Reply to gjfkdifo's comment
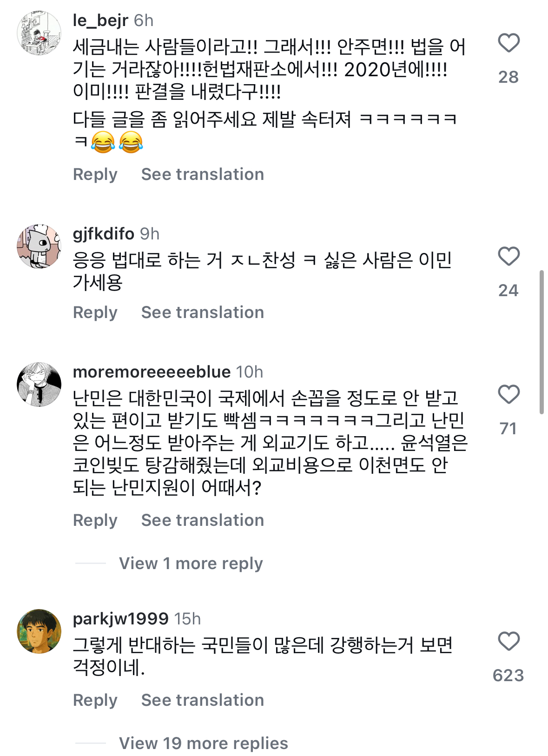 tap(95, 312)
